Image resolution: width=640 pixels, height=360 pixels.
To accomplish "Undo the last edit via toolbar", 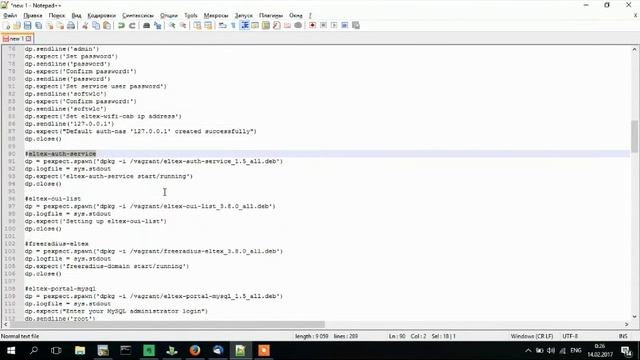I will tap(121, 25).
